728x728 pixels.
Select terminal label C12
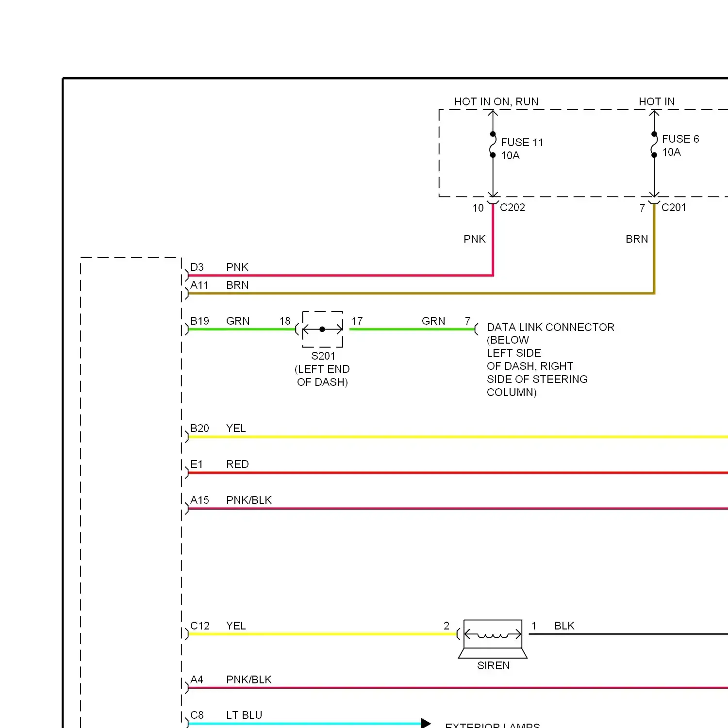pos(199,626)
